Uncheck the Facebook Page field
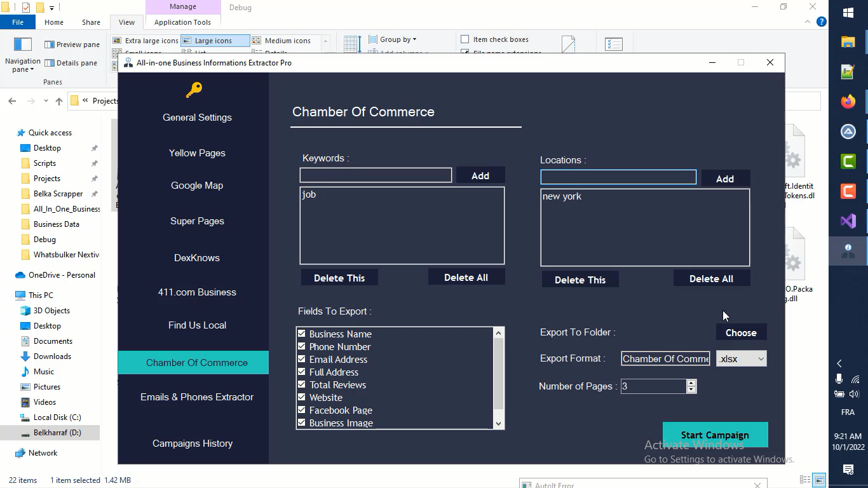 (302, 410)
